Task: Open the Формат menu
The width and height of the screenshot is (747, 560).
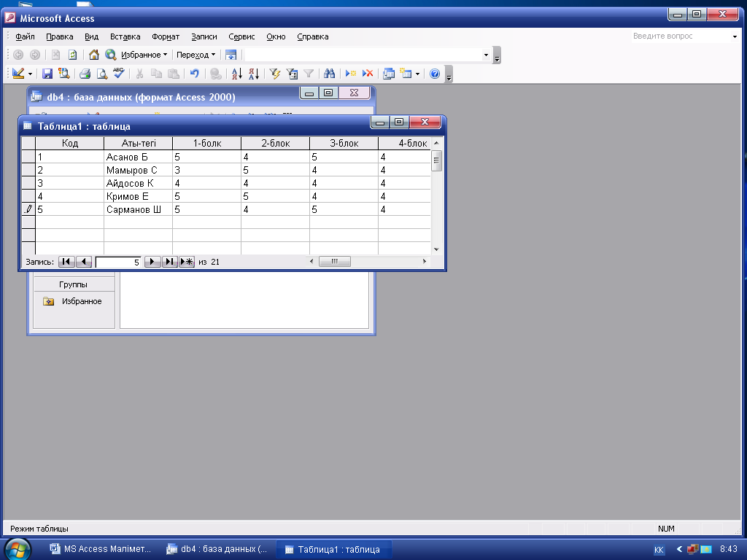Action: point(166,36)
